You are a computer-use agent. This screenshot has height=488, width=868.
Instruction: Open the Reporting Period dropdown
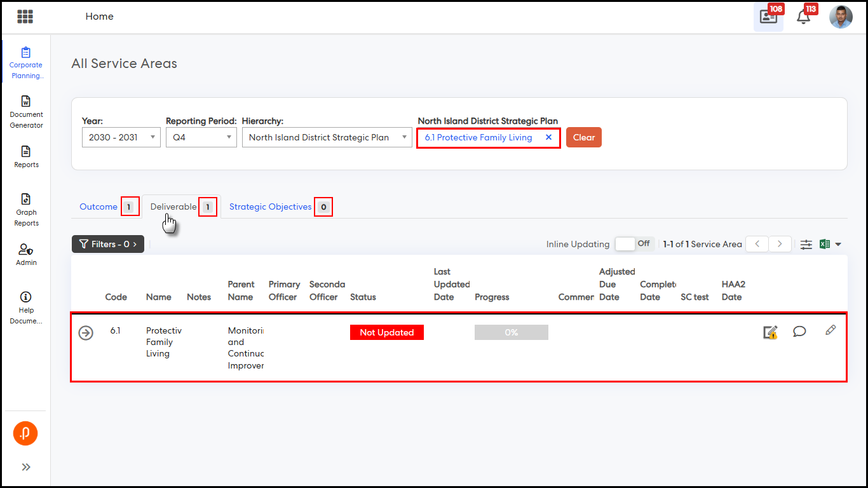(201, 137)
